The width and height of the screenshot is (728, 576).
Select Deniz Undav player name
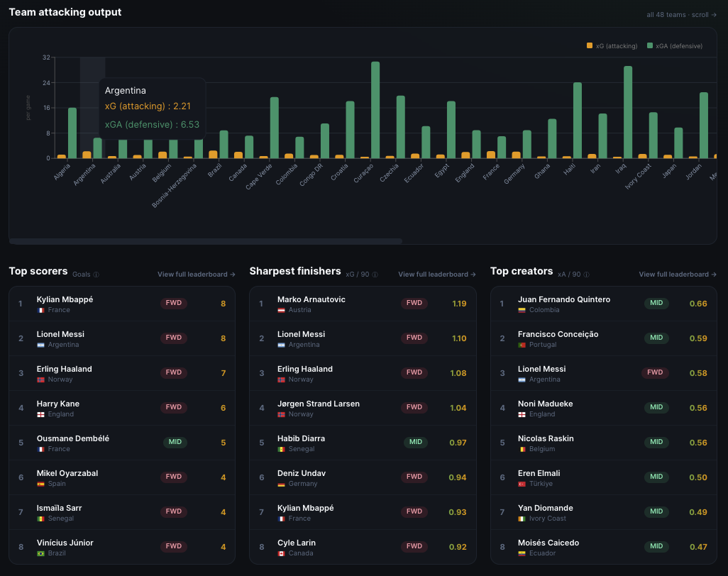tap(302, 473)
